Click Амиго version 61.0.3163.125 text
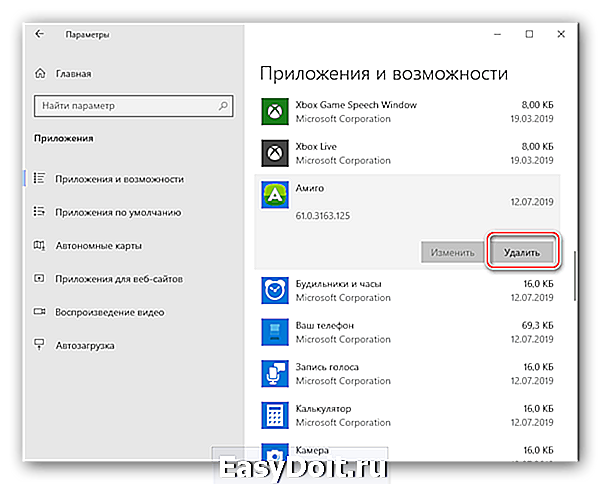 323,216
